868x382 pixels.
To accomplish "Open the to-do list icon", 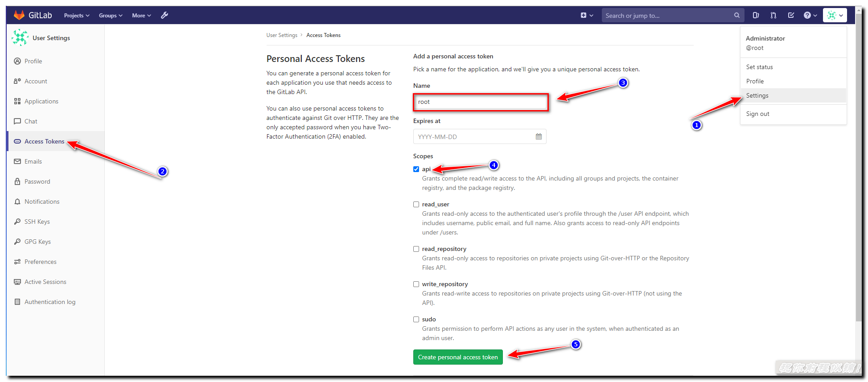I will [791, 15].
